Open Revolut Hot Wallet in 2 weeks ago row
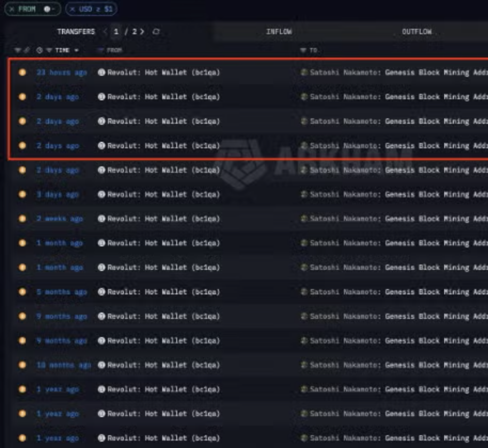 (164, 219)
